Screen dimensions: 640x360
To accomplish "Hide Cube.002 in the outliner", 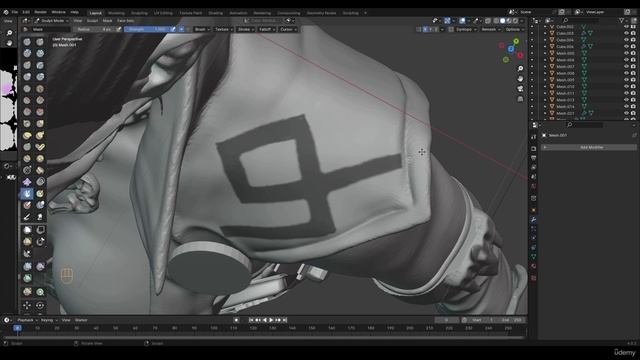I will coord(626,27).
